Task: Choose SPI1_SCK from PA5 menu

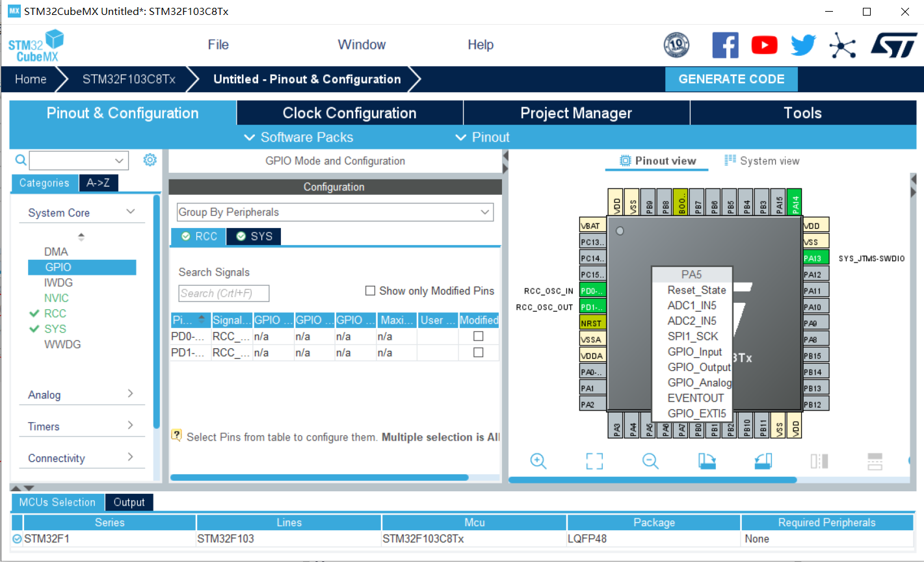Action: (693, 337)
